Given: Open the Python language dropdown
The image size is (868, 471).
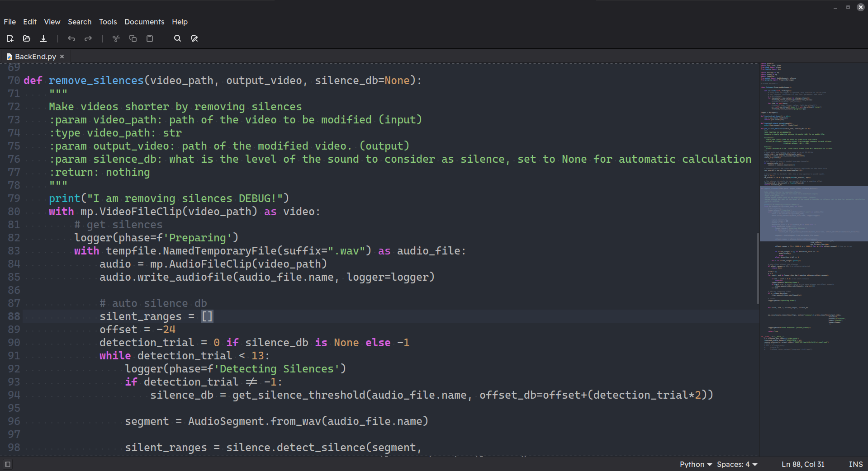Looking at the screenshot, I should [696, 464].
